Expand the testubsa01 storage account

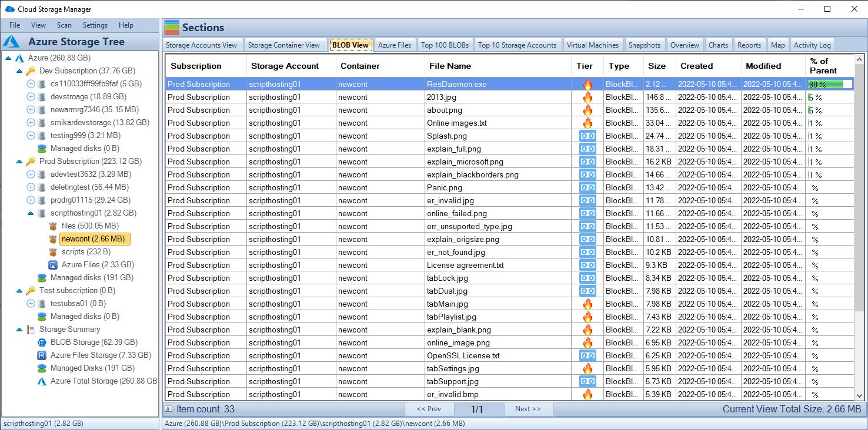pos(31,304)
